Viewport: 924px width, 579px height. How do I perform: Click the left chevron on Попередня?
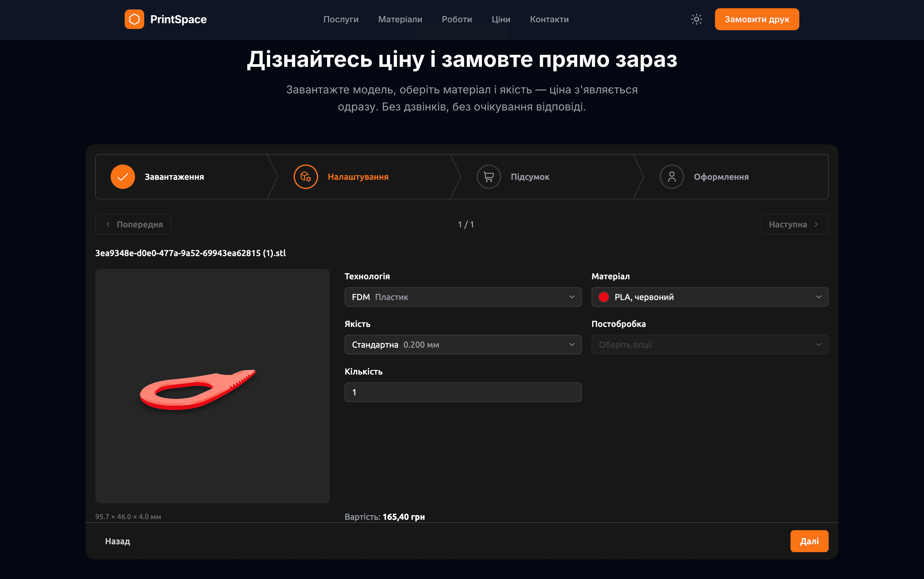[108, 224]
